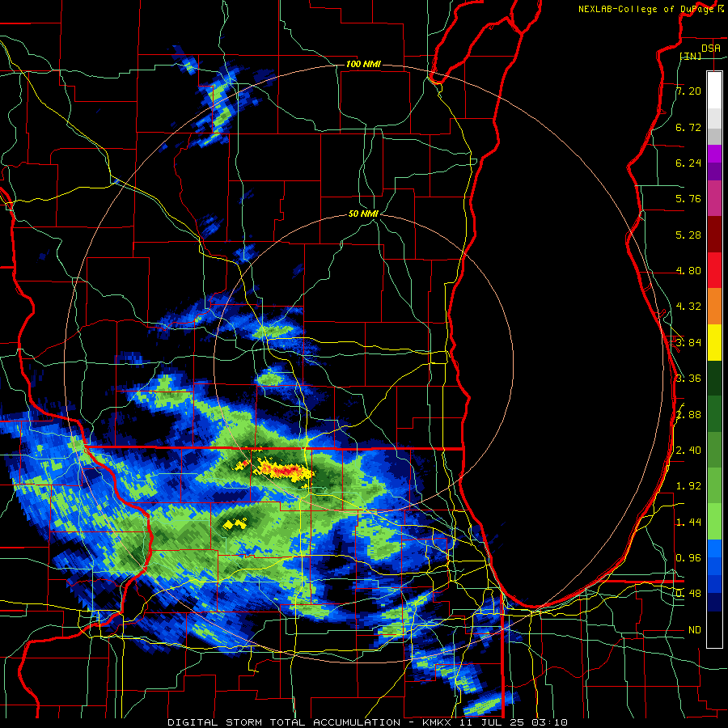Click the '6.72' legend value
This screenshot has width=728, height=728.
coord(688,127)
